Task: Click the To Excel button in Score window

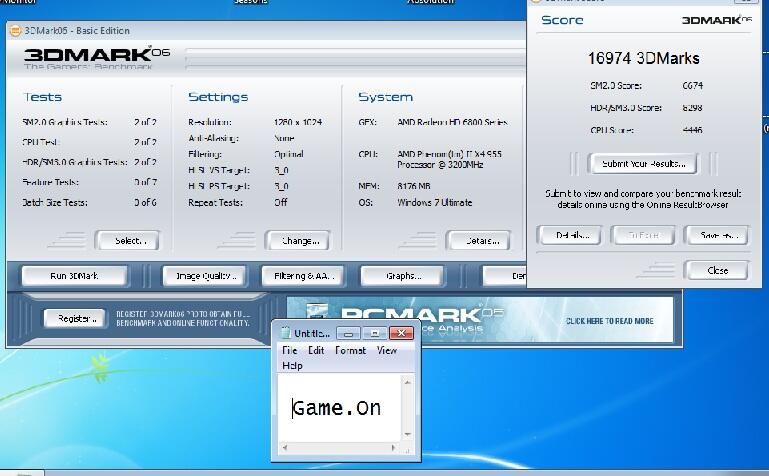Action: [x=643, y=235]
